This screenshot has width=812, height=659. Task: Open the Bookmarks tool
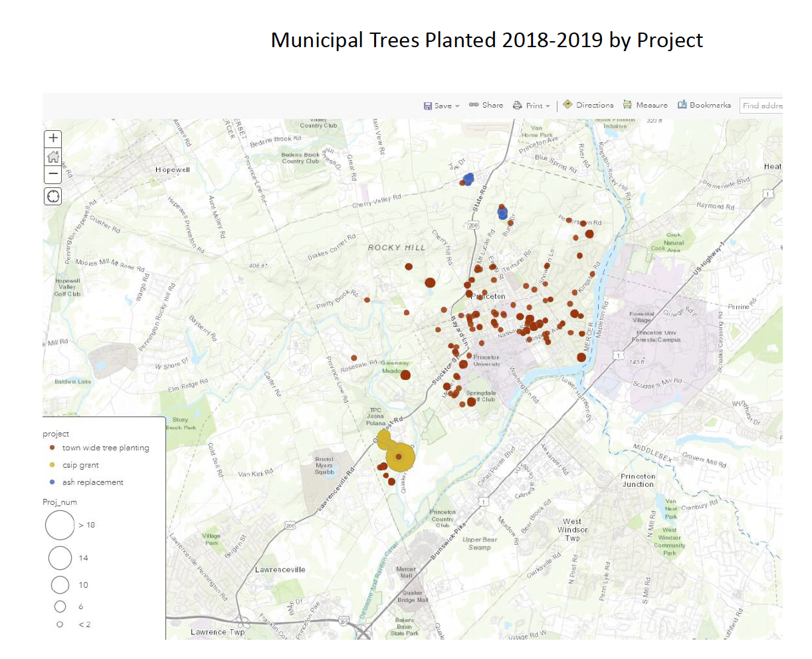point(704,105)
